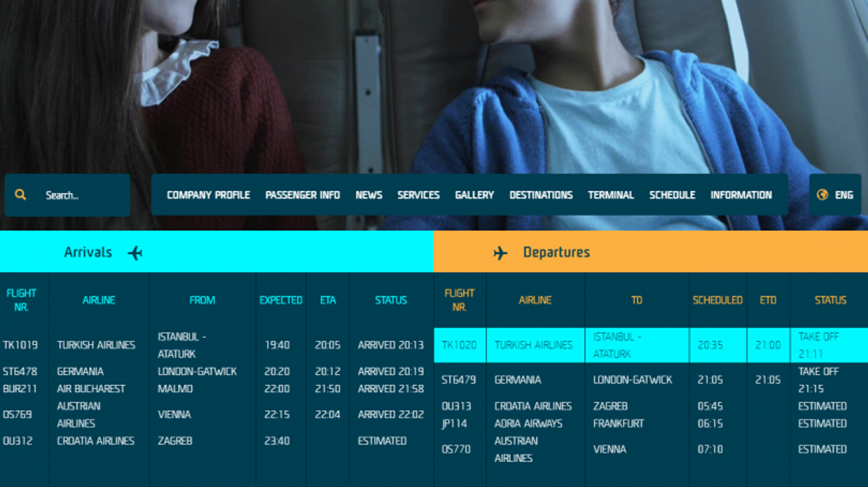
Task: Open the Services menu item
Action: (x=418, y=195)
